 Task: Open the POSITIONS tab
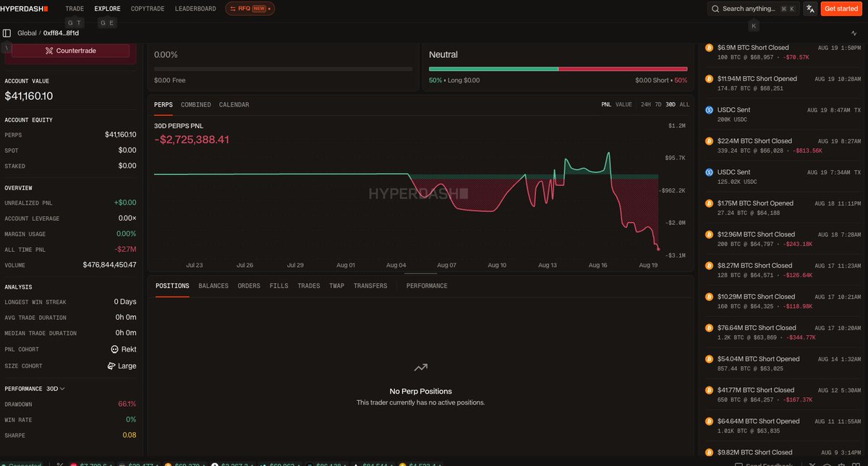(172, 286)
